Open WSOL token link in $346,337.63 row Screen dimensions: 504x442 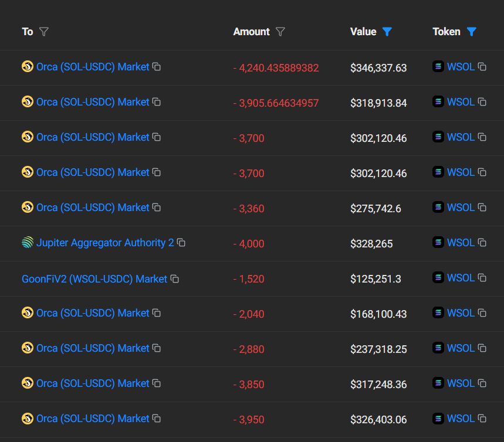[461, 67]
